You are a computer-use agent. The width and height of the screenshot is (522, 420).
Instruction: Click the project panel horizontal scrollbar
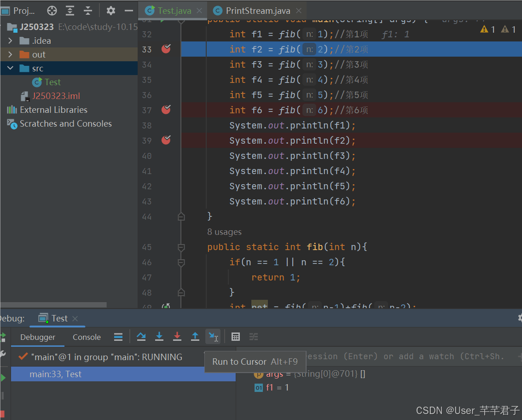(53, 305)
